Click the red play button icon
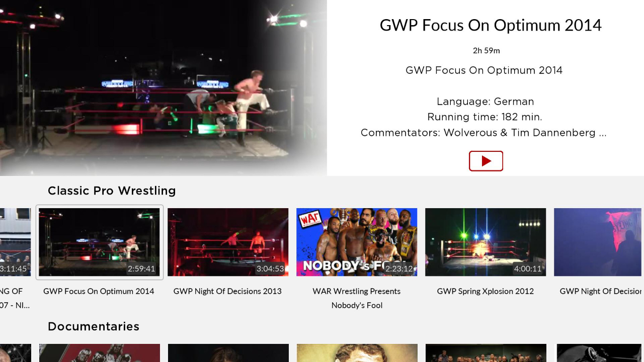 [486, 161]
